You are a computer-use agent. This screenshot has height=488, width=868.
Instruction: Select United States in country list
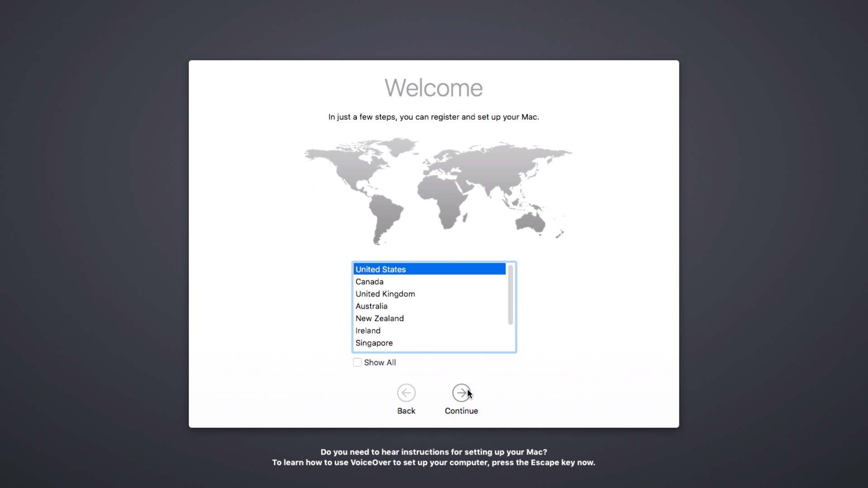[381, 269]
